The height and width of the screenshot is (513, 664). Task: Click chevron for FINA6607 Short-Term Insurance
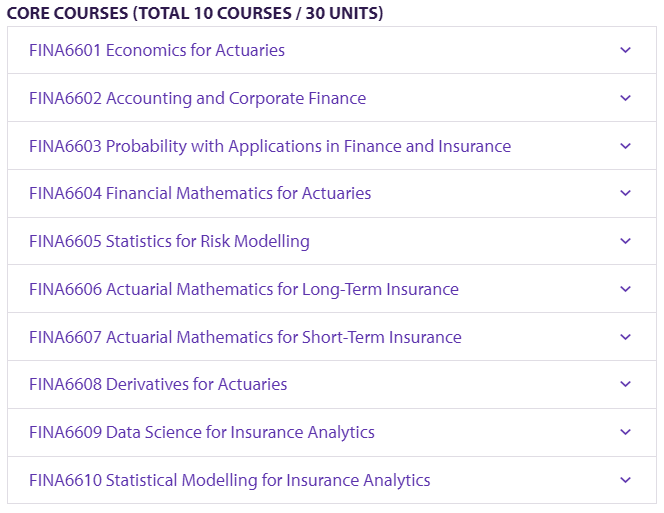(x=625, y=337)
